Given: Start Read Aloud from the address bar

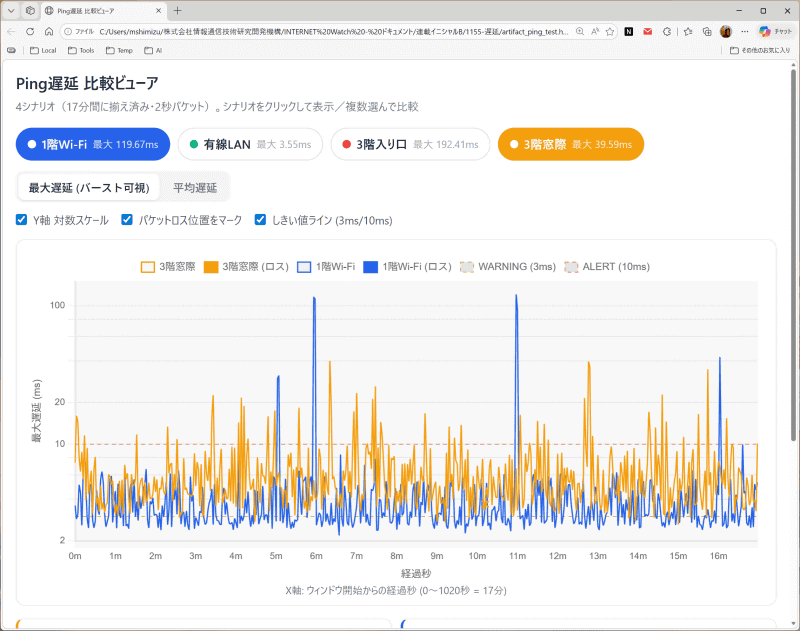Looking at the screenshot, I should (x=595, y=32).
